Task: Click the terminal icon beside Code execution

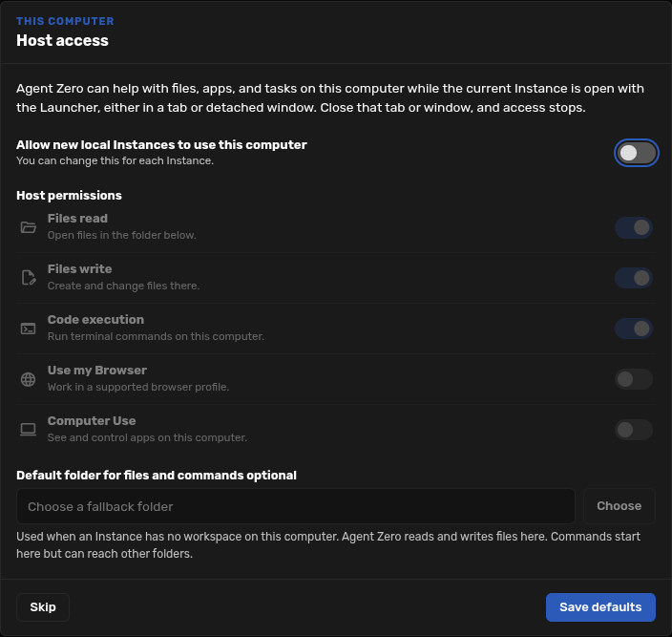Action: coord(29,329)
